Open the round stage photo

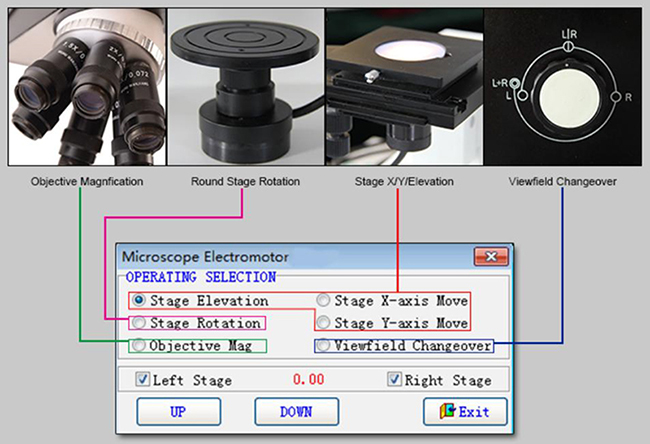246,87
